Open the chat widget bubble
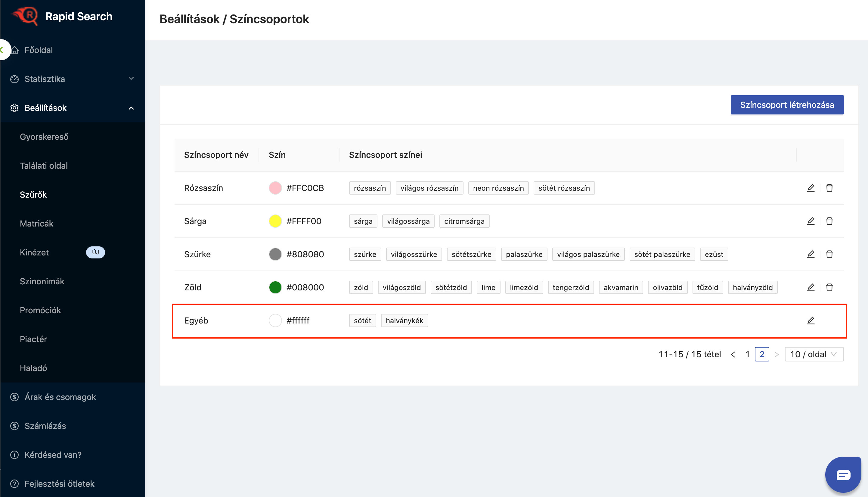The width and height of the screenshot is (868, 497). point(843,474)
